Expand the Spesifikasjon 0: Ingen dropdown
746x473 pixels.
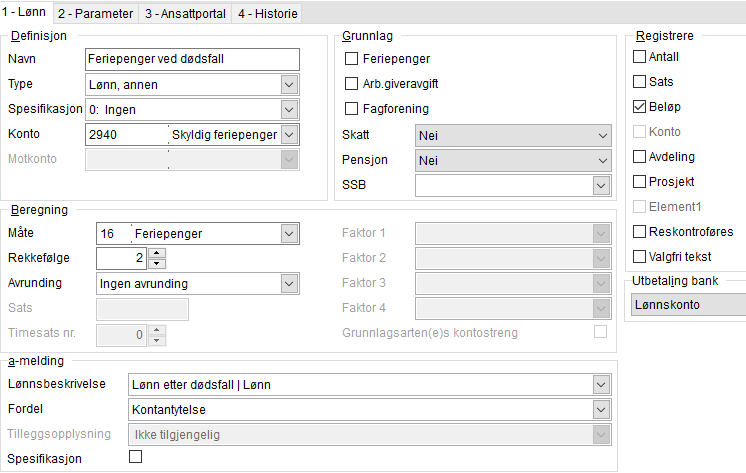[x=289, y=110]
